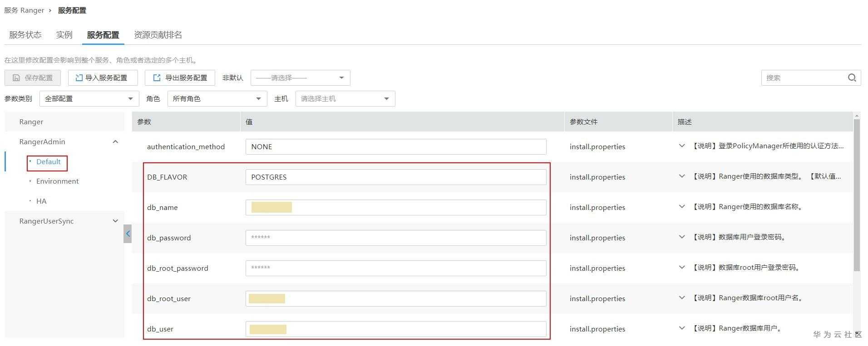Image resolution: width=868 pixels, height=346 pixels.
Task: Collapse the left navigation panel arrow
Action: 128,234
